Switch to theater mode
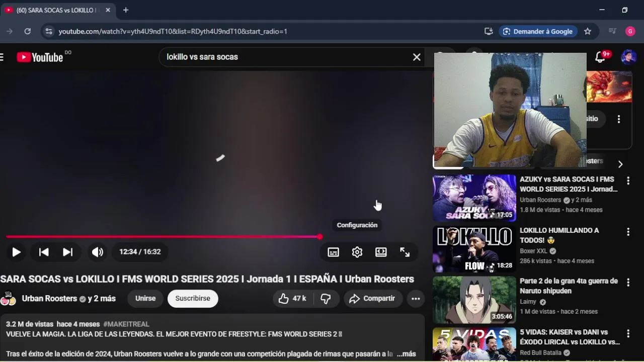 [381, 252]
